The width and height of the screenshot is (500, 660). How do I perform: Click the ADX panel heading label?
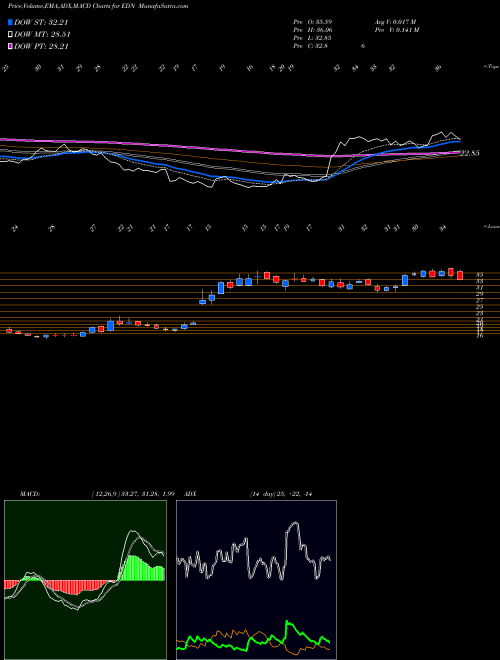190,494
